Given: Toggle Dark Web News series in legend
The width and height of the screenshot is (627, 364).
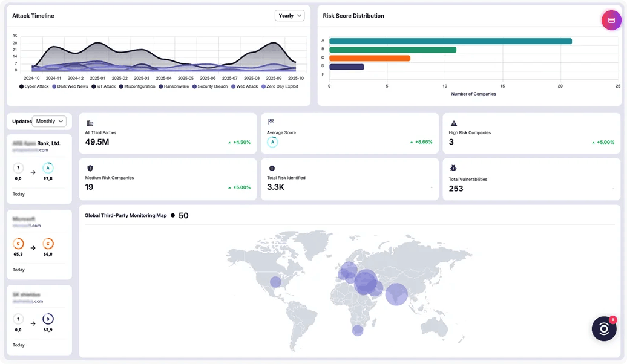Looking at the screenshot, I should [70, 86].
